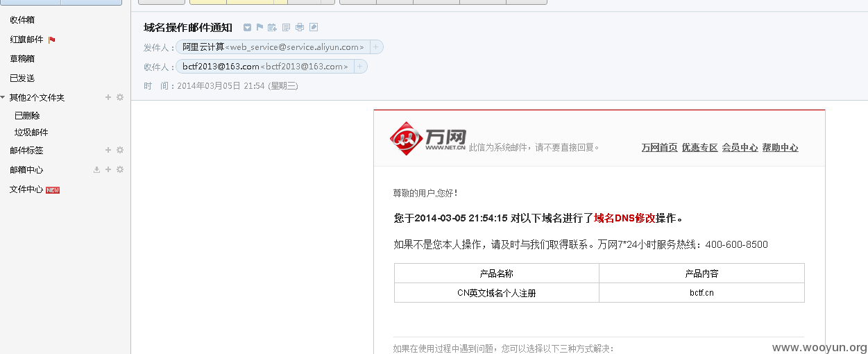The height and width of the screenshot is (354, 868).
Task: Click the bctf.cn table cell
Action: 701,293
